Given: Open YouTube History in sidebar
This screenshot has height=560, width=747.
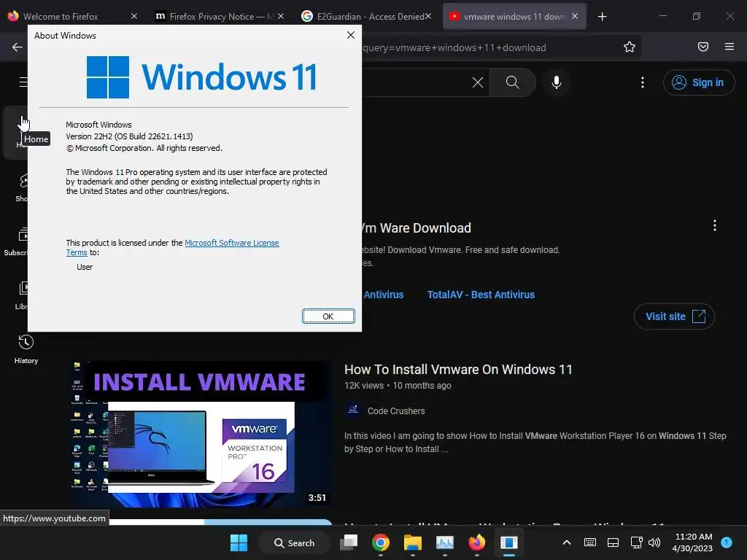Looking at the screenshot, I should click(x=26, y=349).
